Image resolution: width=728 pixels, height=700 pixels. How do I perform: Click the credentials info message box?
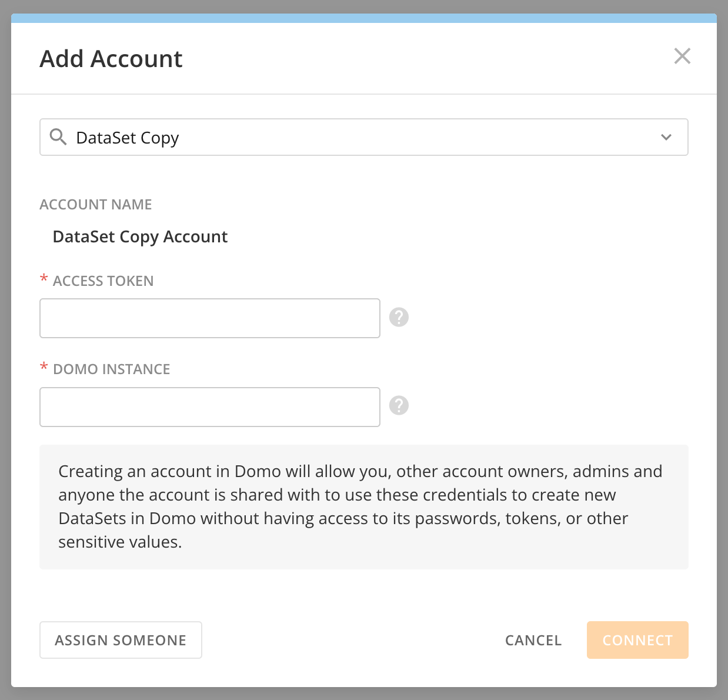pyautogui.click(x=363, y=506)
